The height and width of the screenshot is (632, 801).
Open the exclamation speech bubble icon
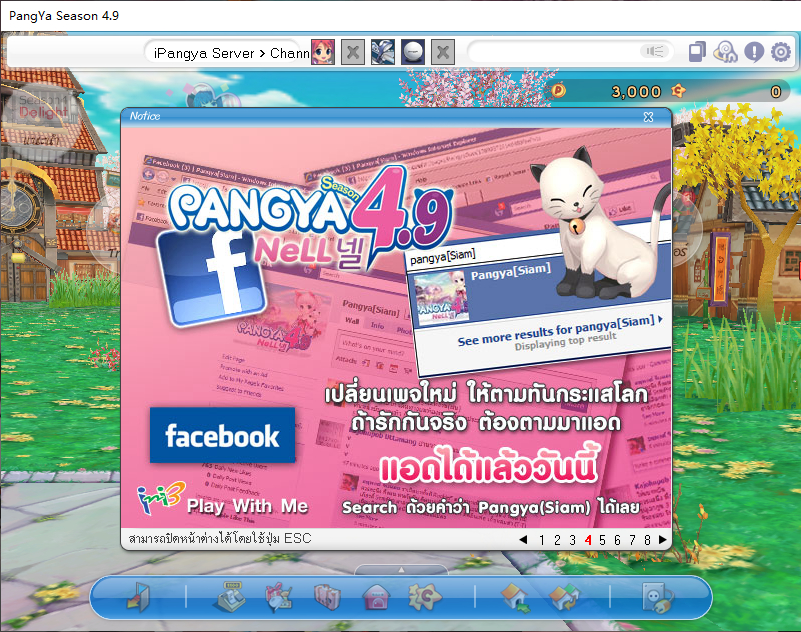tap(754, 52)
